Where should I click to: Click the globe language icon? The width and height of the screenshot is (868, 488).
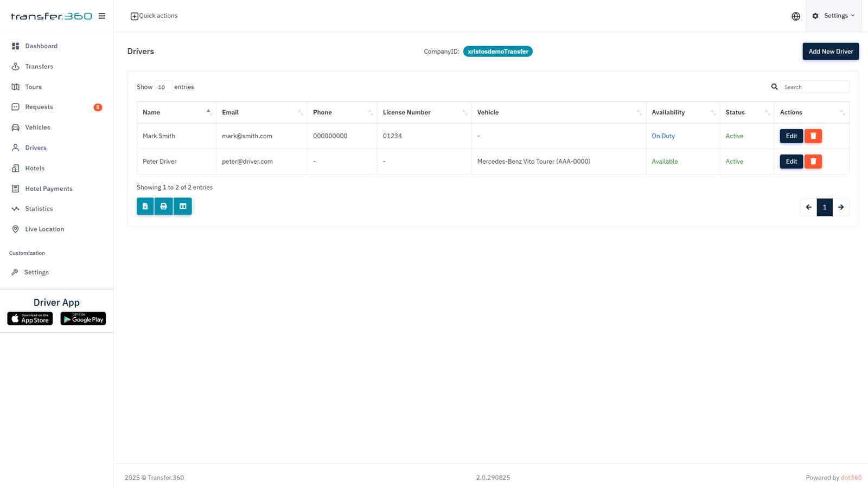pyautogui.click(x=795, y=16)
